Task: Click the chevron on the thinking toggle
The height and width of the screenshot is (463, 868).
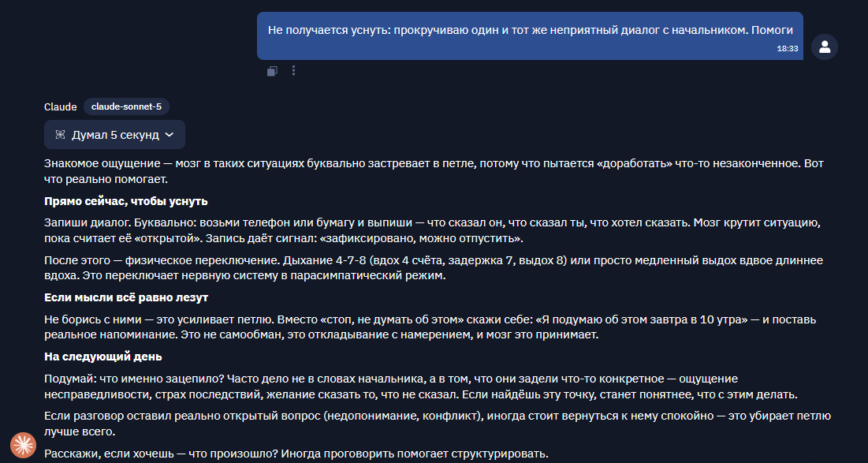Action: click(x=170, y=135)
